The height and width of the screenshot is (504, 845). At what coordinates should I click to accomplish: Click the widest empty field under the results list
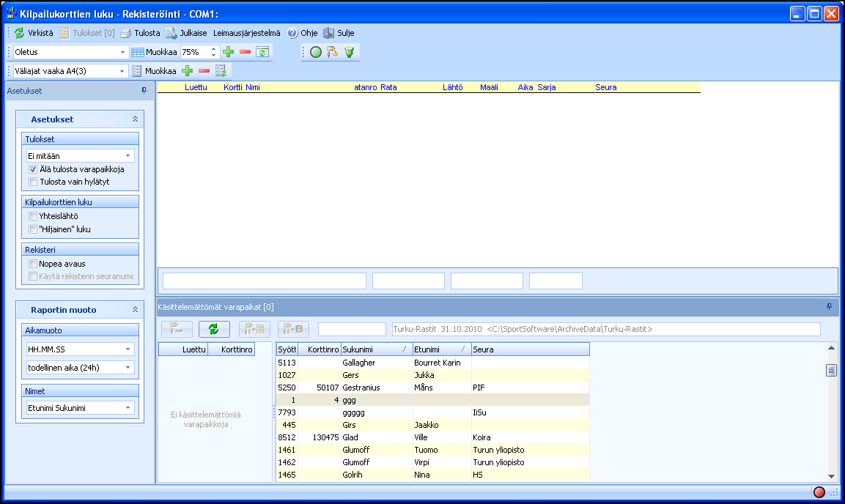click(265, 281)
